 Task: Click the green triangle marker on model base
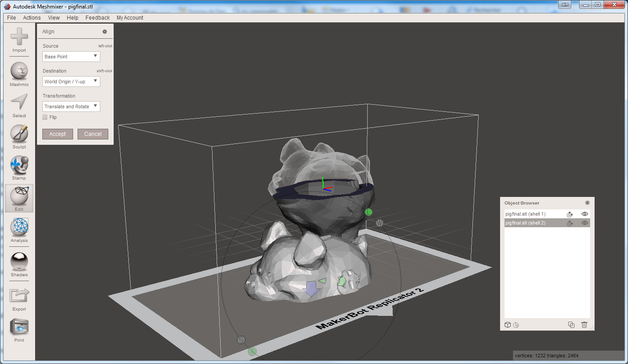click(x=323, y=281)
